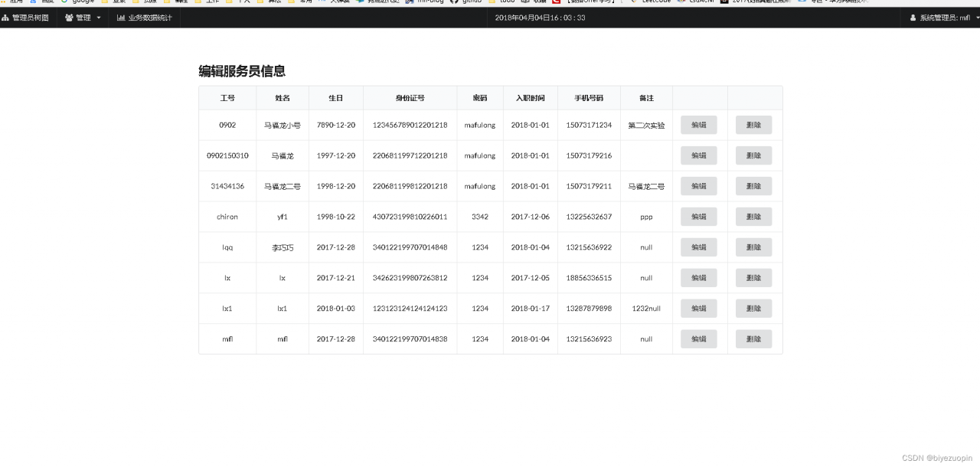
Task: Click 删除 in the chiron row
Action: [754, 217]
